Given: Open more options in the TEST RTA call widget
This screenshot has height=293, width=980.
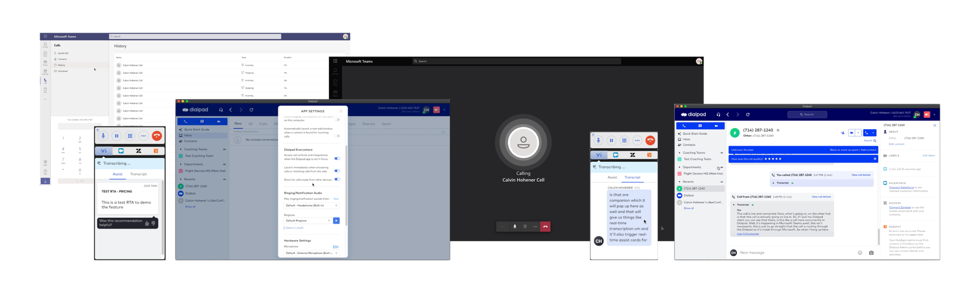Looking at the screenshot, I should pos(143,136).
